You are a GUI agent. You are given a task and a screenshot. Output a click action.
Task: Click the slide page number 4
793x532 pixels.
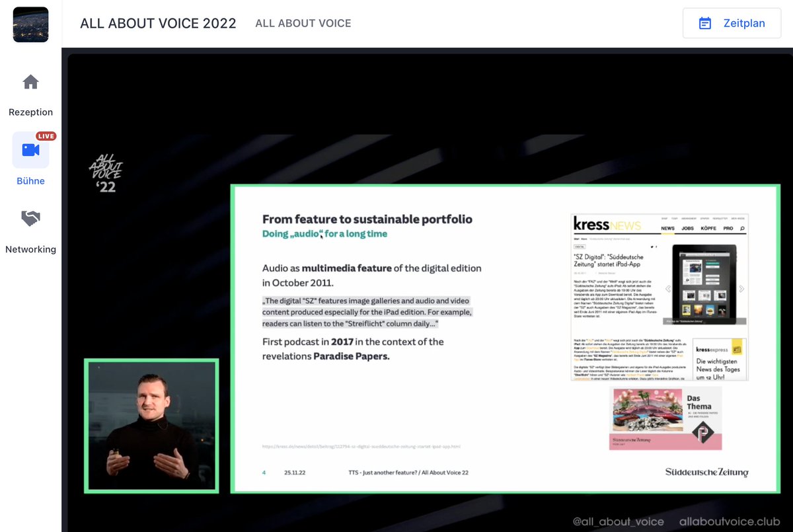coord(264,473)
